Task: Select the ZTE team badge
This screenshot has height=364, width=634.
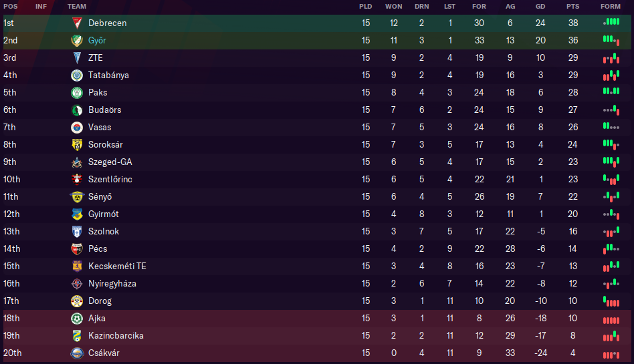Action: 77,57
